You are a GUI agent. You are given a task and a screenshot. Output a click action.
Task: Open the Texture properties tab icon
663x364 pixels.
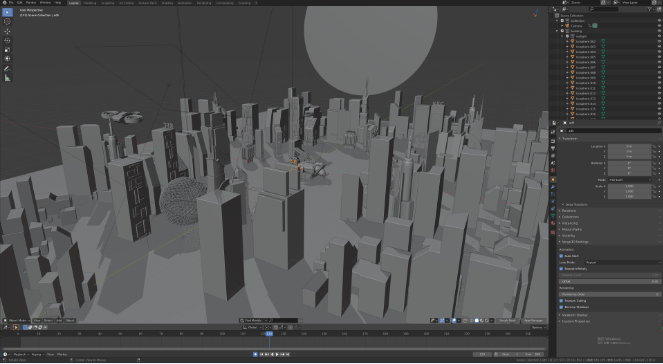[553, 232]
